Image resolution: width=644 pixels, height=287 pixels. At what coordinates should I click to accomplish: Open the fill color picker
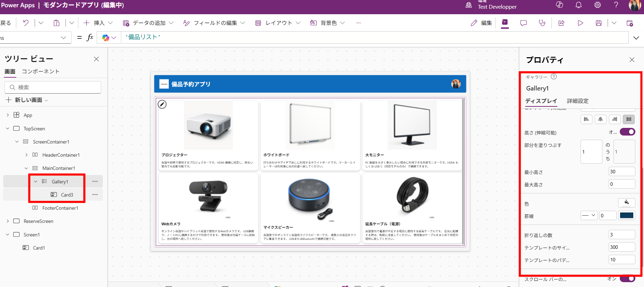tap(626, 203)
